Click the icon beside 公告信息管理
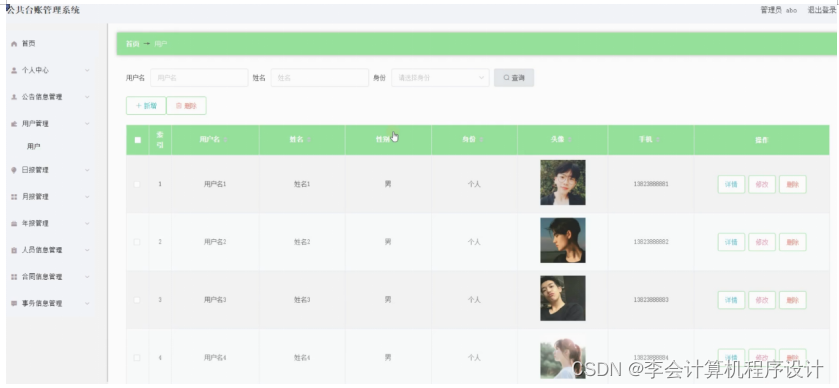This screenshot has width=839, height=388. point(14,97)
